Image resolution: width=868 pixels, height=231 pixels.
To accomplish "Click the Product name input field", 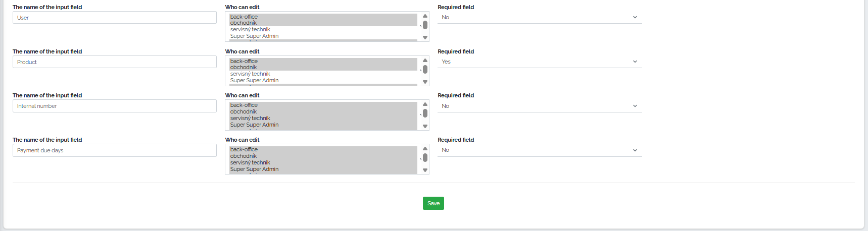I will 115,62.
